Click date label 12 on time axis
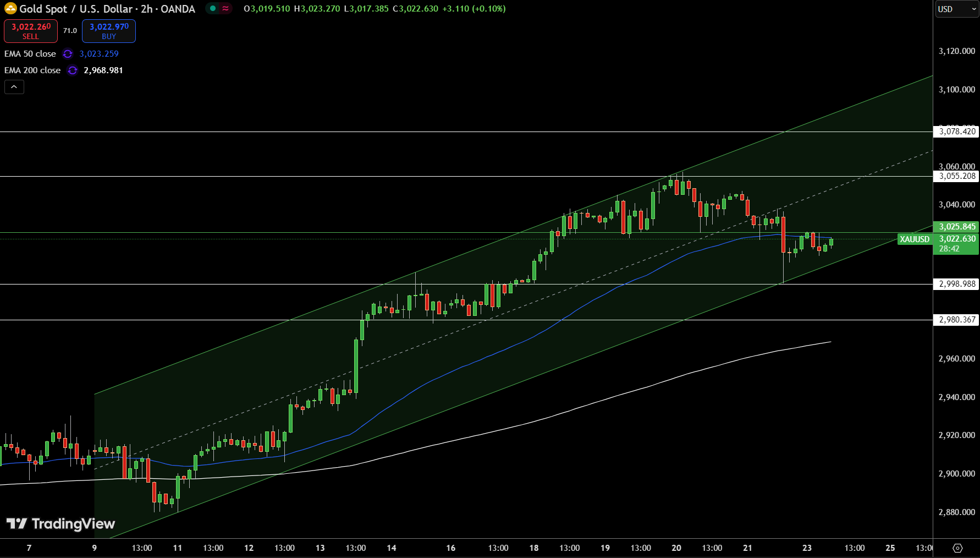The width and height of the screenshot is (980, 558). 249,548
